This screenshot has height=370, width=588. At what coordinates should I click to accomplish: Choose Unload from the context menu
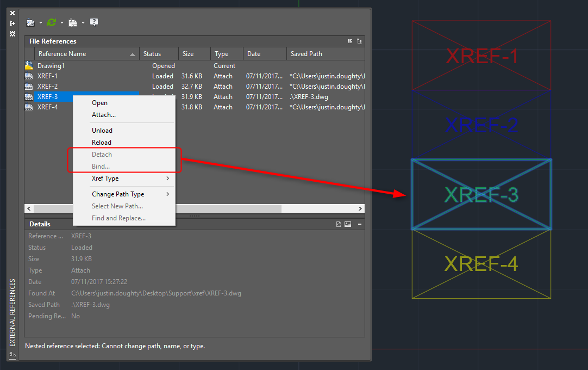[x=102, y=131]
